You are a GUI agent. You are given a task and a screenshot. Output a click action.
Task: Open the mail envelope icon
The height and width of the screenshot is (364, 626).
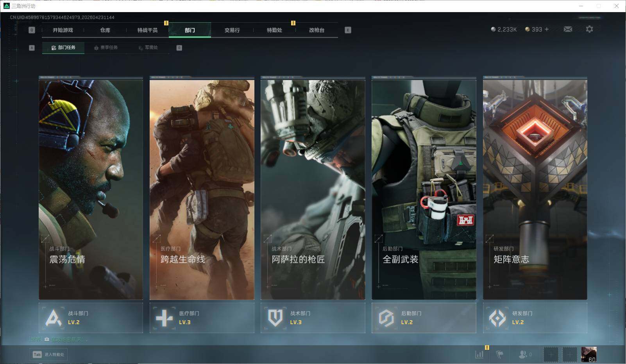tap(568, 29)
